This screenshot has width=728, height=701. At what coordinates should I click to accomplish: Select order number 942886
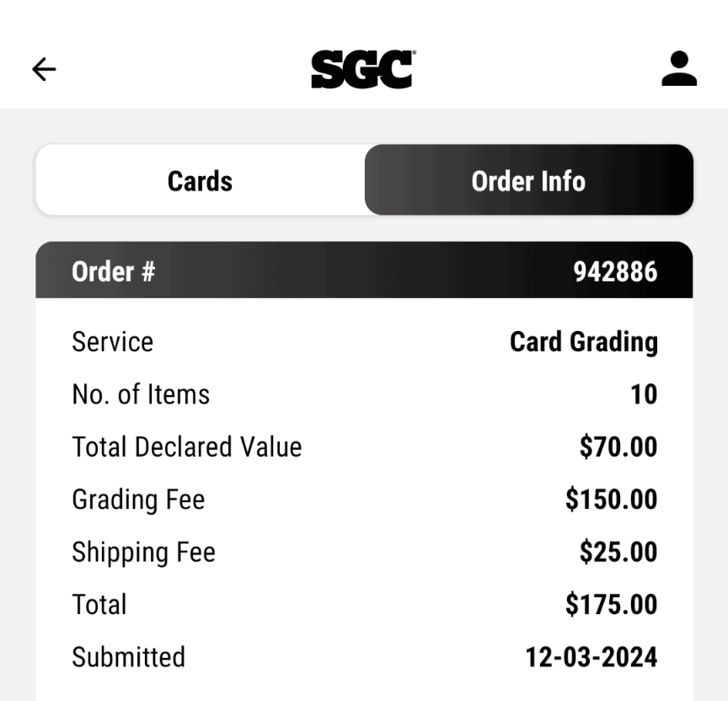pos(615,271)
